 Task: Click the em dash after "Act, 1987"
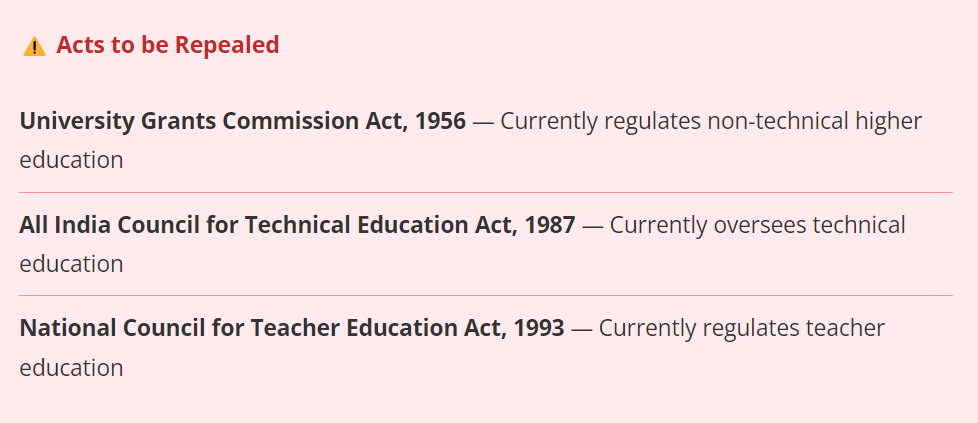pos(592,225)
